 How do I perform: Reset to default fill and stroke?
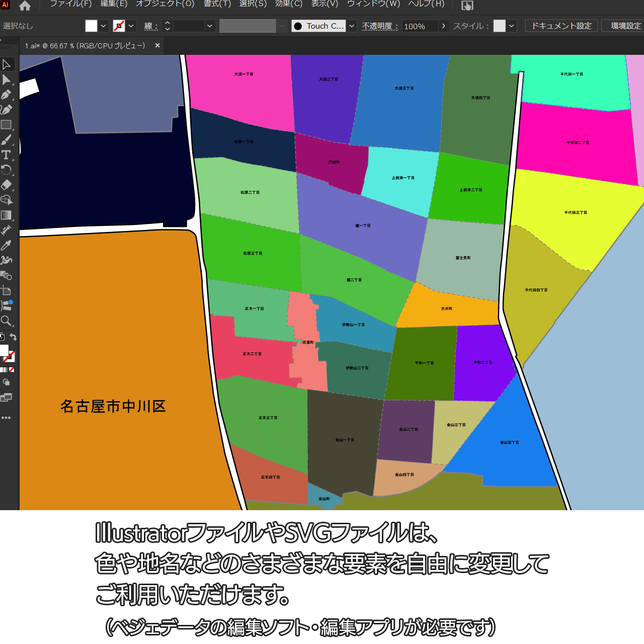click(2, 337)
